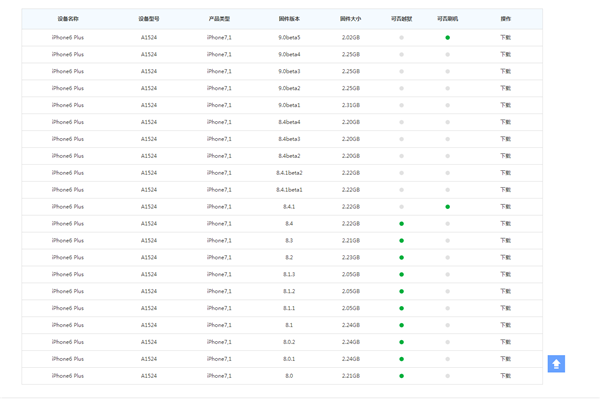Click the blue scroll-to-top arrow button
600x403 pixels.
[x=556, y=364]
